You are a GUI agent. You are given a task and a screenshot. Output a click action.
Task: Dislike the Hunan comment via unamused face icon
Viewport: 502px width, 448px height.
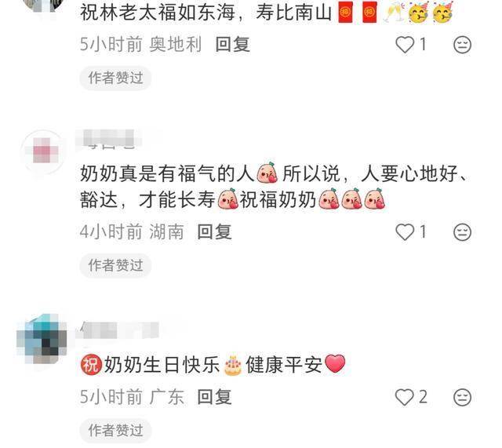click(x=462, y=231)
